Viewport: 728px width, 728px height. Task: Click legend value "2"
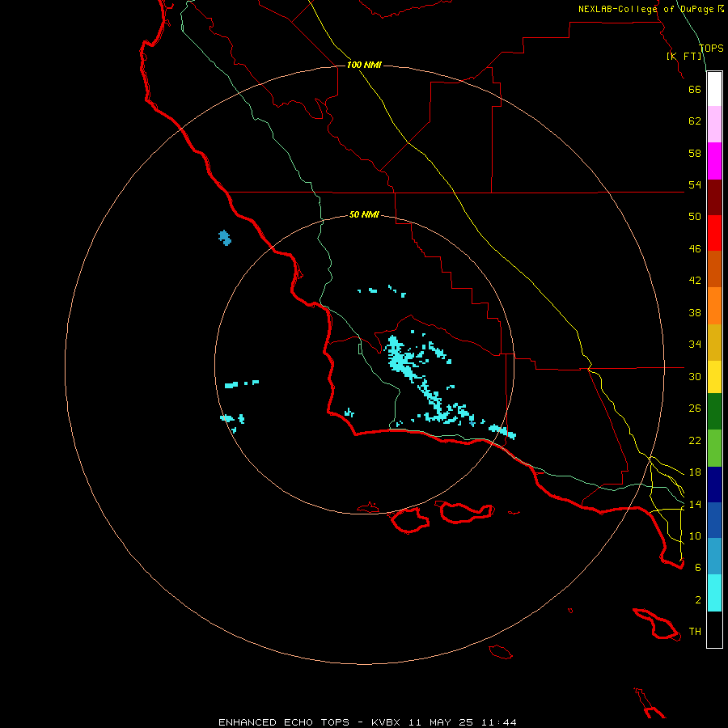pyautogui.click(x=698, y=600)
